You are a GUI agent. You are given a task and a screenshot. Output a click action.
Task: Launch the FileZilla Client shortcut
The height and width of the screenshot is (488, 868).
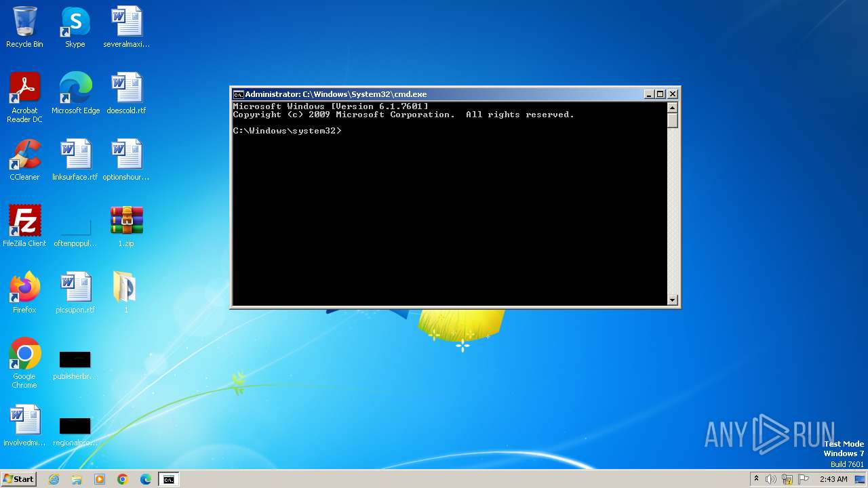24,226
